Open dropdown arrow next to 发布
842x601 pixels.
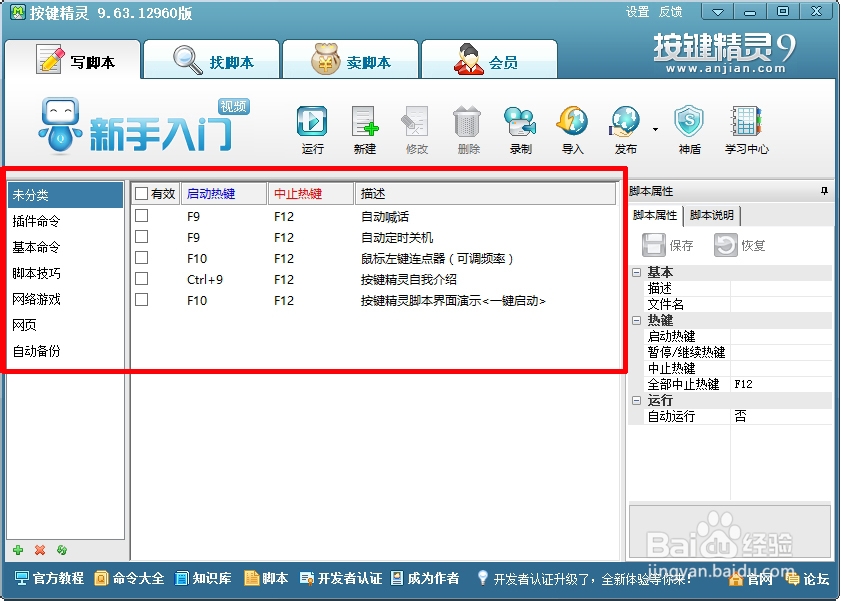coord(655,129)
